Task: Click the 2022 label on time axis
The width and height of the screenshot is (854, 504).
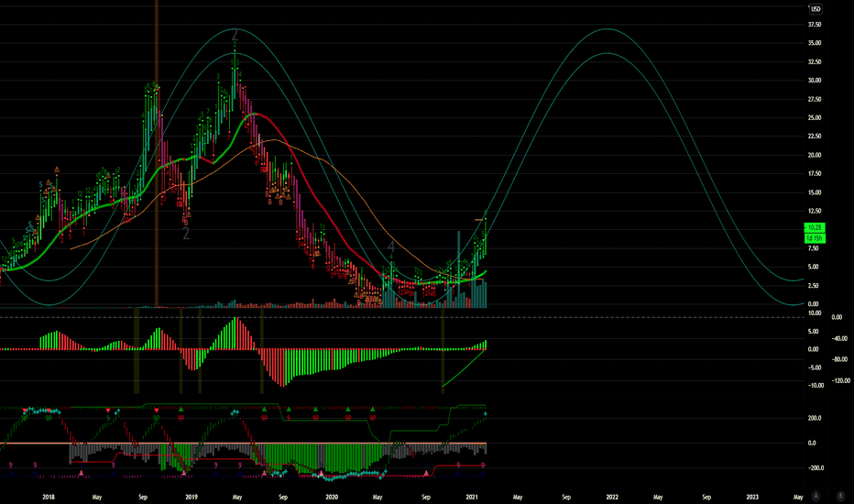Action: (x=613, y=497)
